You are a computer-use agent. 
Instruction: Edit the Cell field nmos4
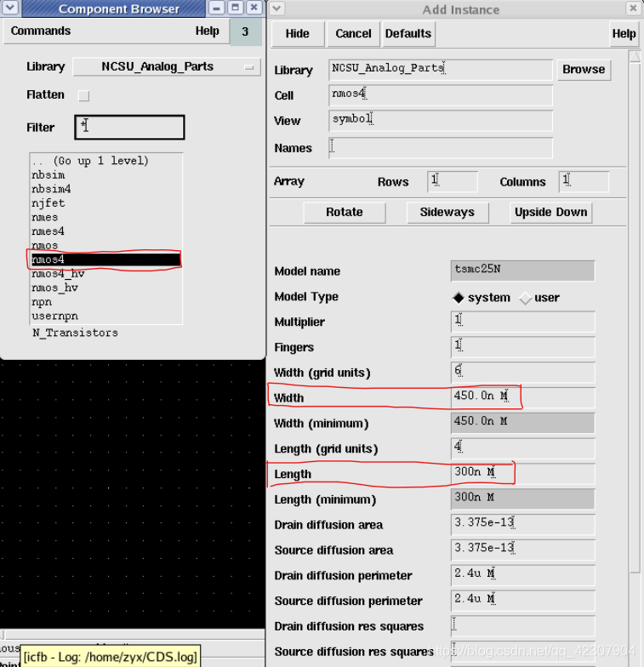click(x=441, y=95)
